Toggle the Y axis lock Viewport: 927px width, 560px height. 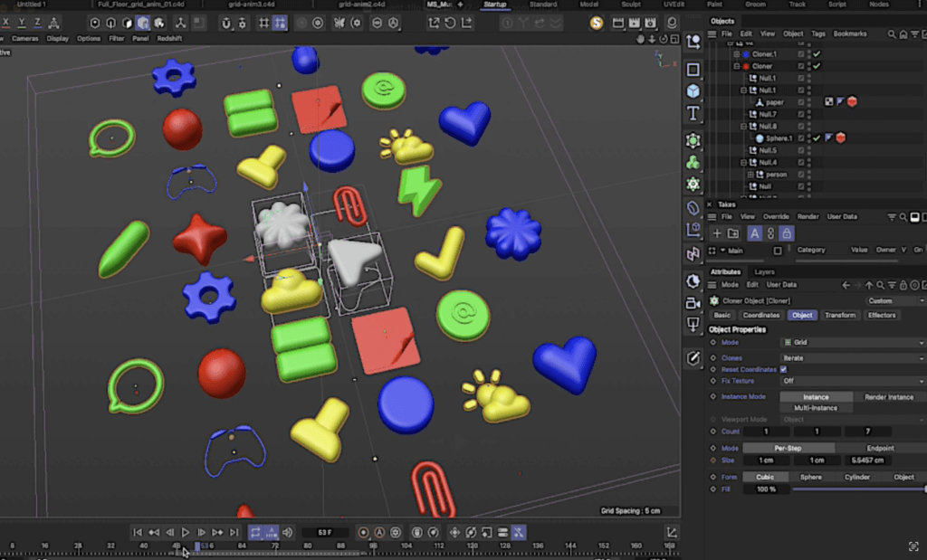[x=22, y=23]
